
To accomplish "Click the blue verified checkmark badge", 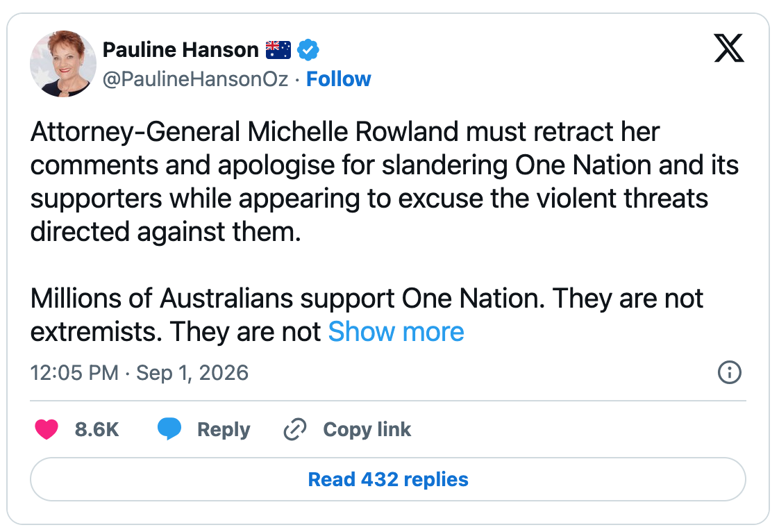I will coord(308,50).
